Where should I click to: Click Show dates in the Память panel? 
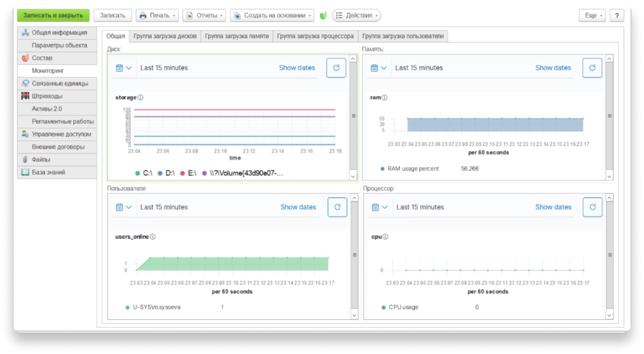[553, 68]
